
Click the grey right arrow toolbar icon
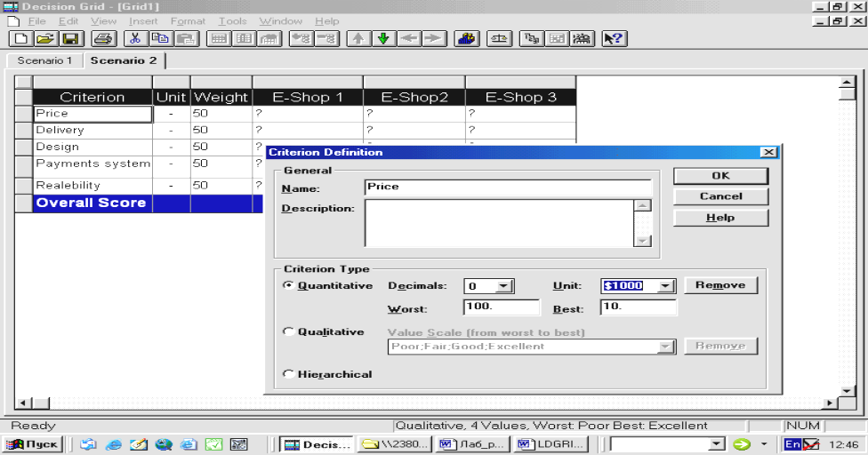tap(435, 39)
